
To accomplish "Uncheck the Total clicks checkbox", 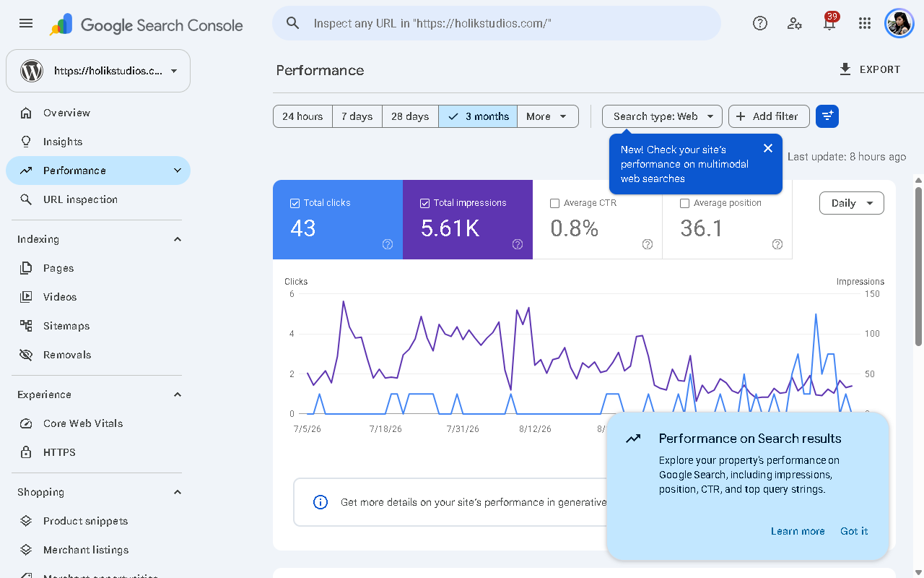I will 295,204.
